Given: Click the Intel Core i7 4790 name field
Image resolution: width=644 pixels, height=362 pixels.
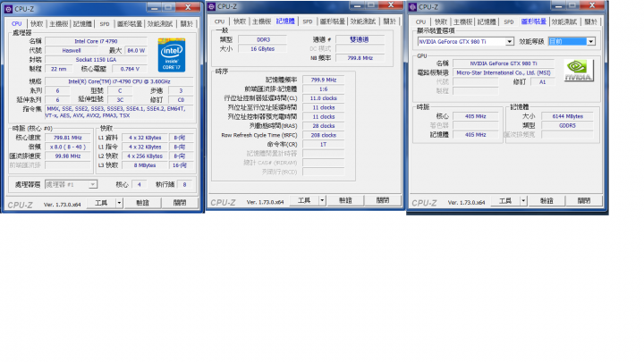Looking at the screenshot, I should [x=96, y=41].
